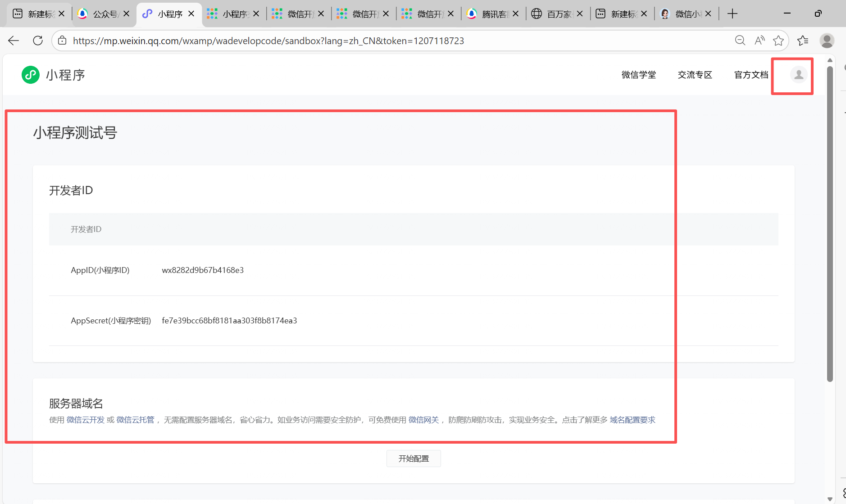Click the page scrollbar up arrow

coord(830,60)
